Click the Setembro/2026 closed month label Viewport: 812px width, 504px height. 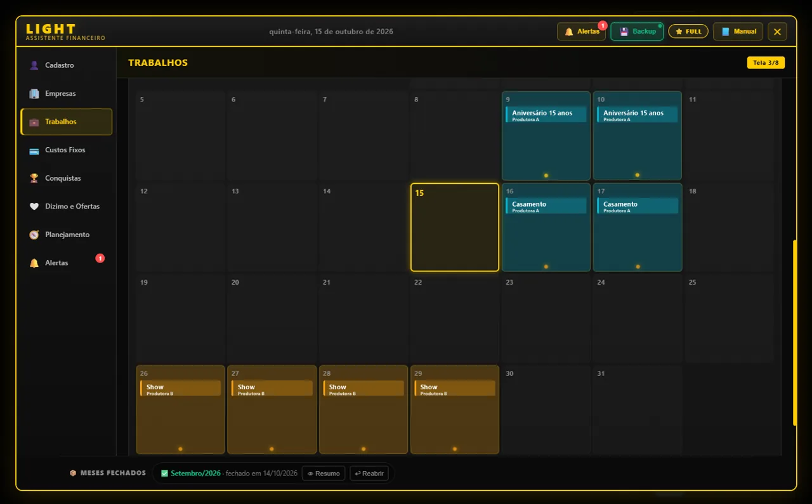click(195, 474)
